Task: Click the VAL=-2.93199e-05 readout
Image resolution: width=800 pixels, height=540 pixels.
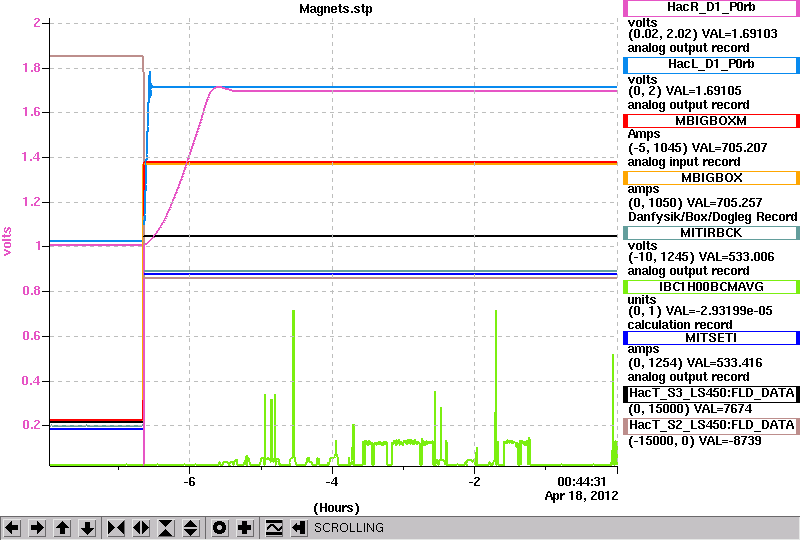Action: 719,311
